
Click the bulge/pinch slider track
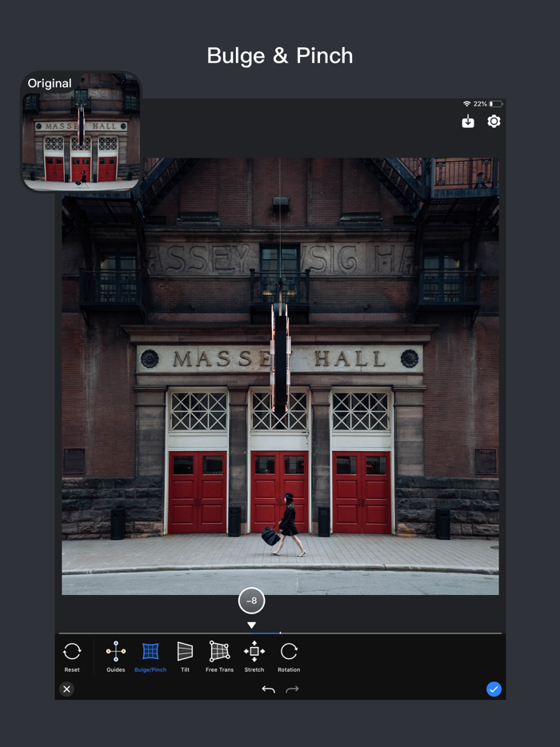[280, 633]
